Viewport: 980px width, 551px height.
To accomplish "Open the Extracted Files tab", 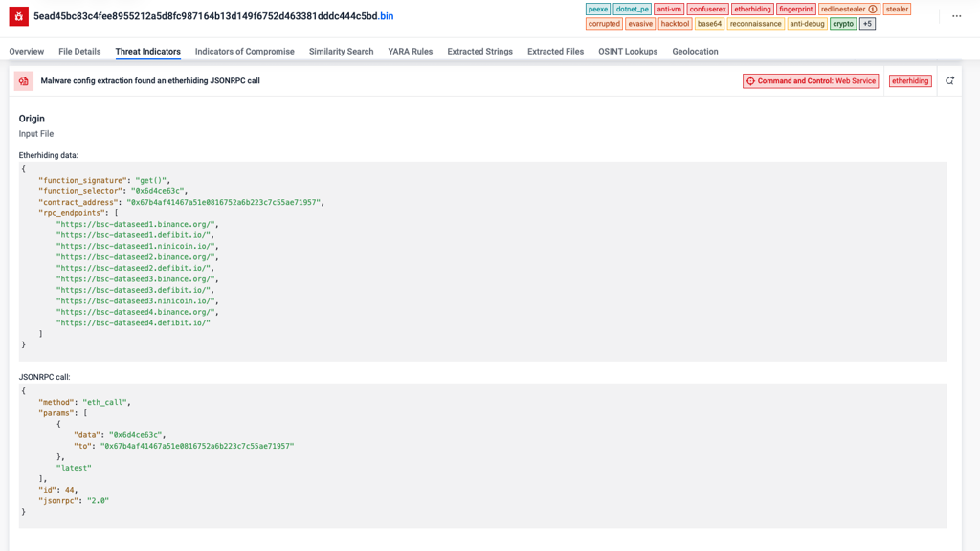I will tap(556, 52).
